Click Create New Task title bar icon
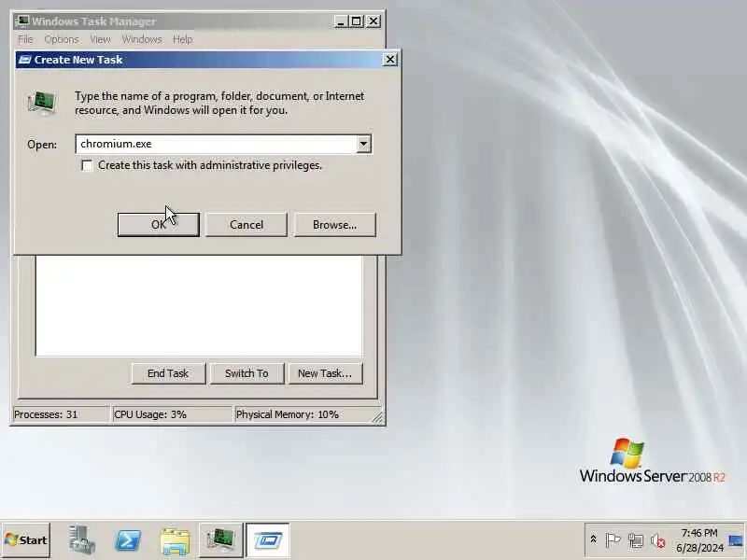The width and height of the screenshot is (747, 560). click(25, 60)
